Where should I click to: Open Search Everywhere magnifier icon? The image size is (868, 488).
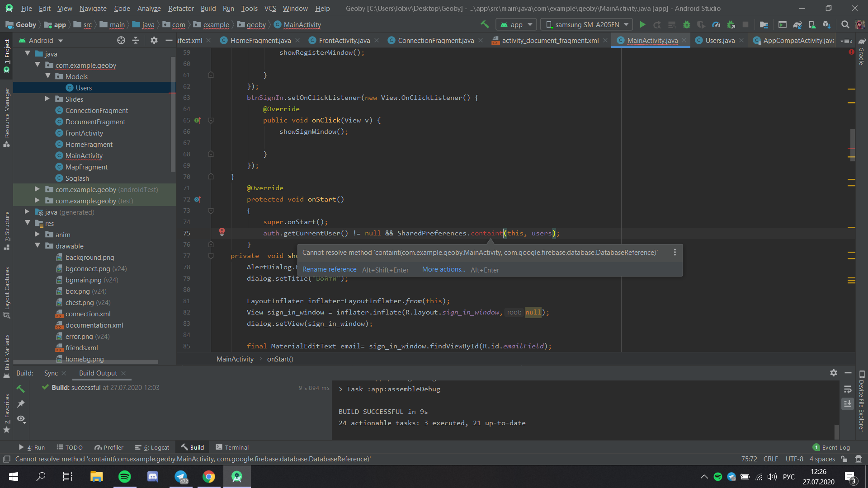click(845, 25)
